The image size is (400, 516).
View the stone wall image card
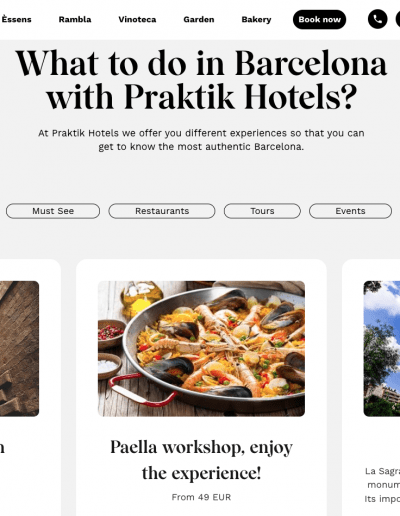[x=19, y=349]
